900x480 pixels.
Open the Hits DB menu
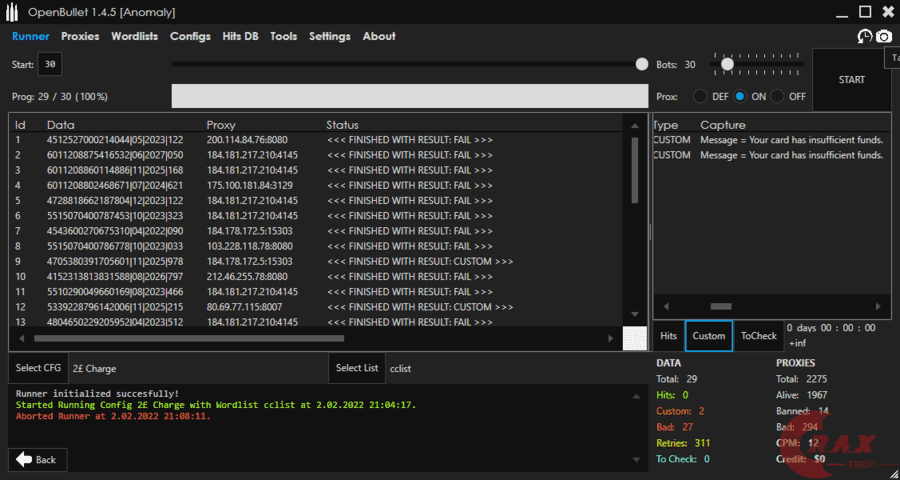click(239, 36)
